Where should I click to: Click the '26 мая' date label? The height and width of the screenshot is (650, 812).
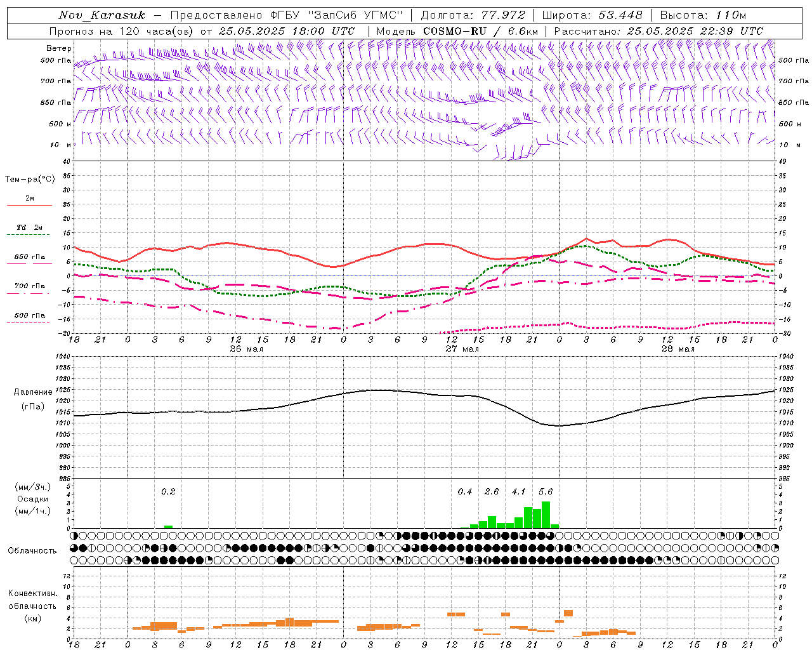click(247, 349)
